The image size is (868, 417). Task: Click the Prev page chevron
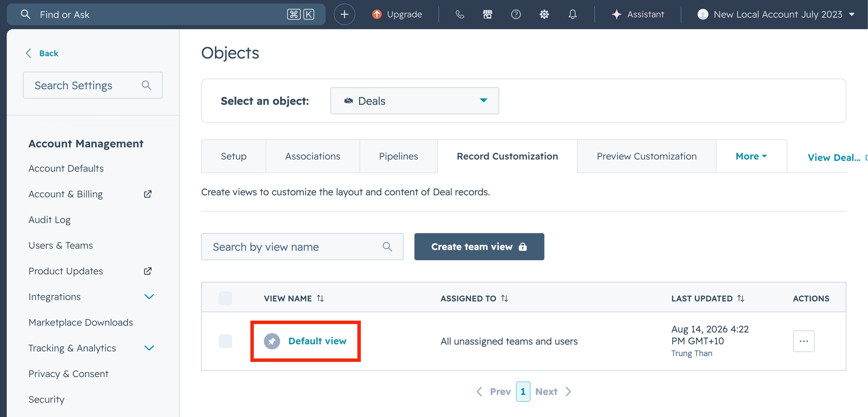pos(479,392)
